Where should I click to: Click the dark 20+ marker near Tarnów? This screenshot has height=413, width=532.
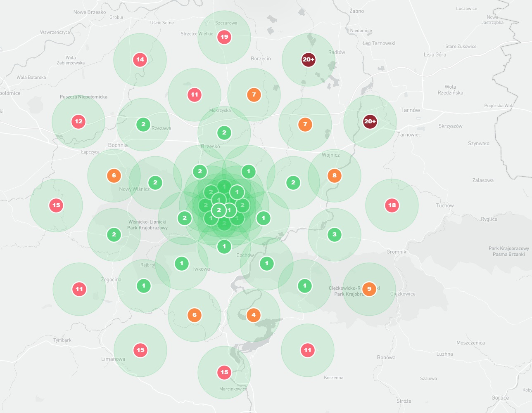click(370, 122)
